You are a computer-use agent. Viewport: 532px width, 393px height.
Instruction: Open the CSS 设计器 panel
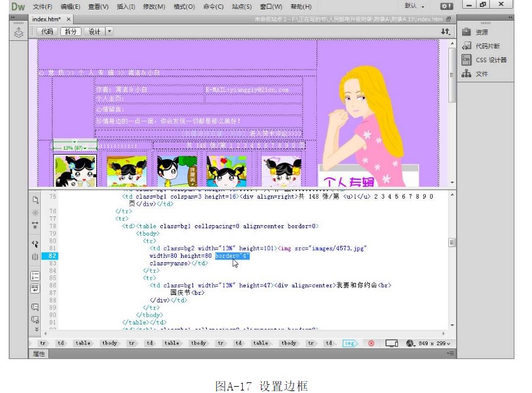point(490,60)
